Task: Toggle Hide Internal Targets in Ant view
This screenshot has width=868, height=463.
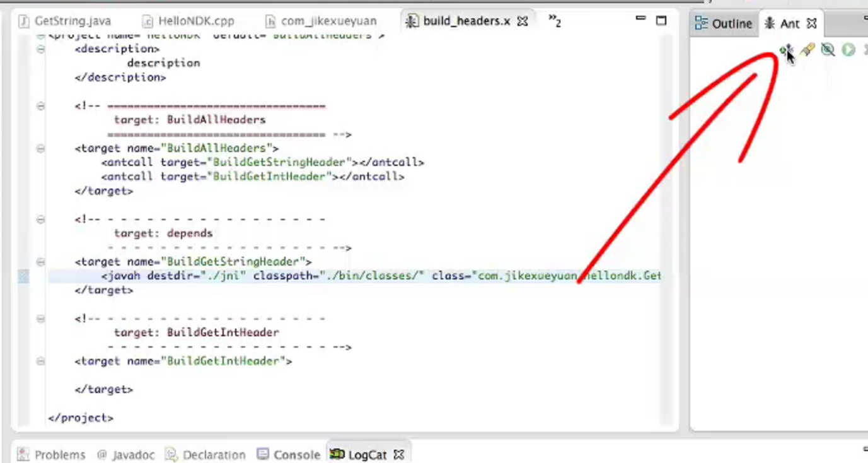Action: 828,49
